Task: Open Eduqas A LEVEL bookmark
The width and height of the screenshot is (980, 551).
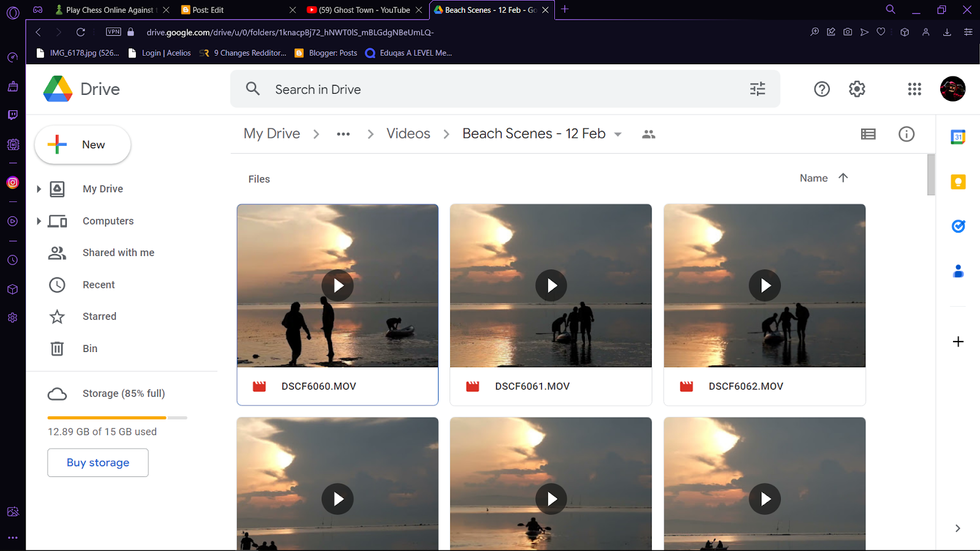Action: click(409, 53)
